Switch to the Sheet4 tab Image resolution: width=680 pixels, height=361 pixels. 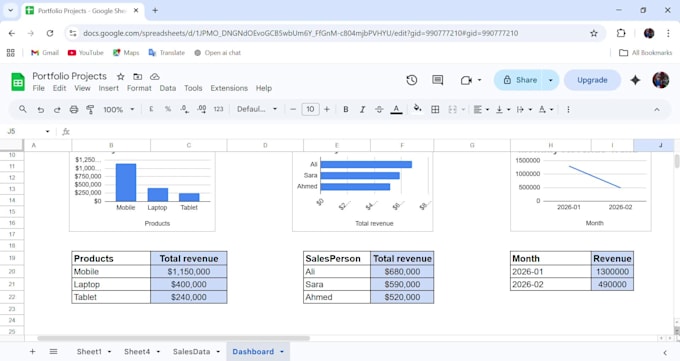[137, 351]
